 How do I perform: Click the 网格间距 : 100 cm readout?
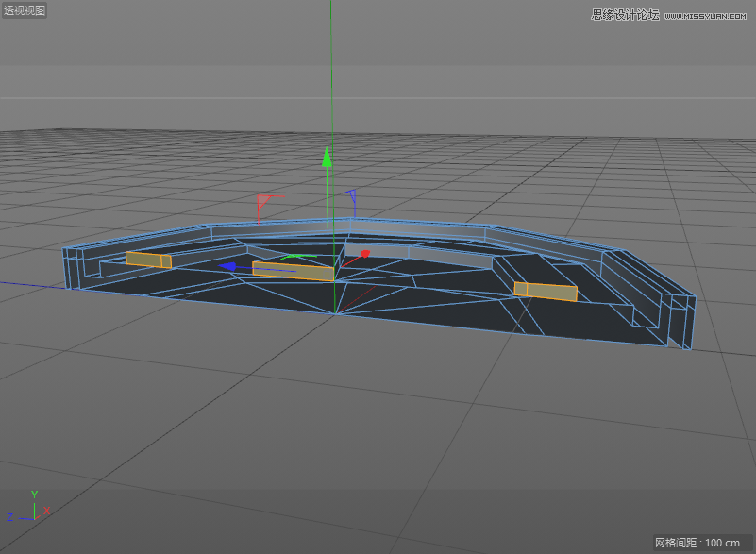(697, 543)
